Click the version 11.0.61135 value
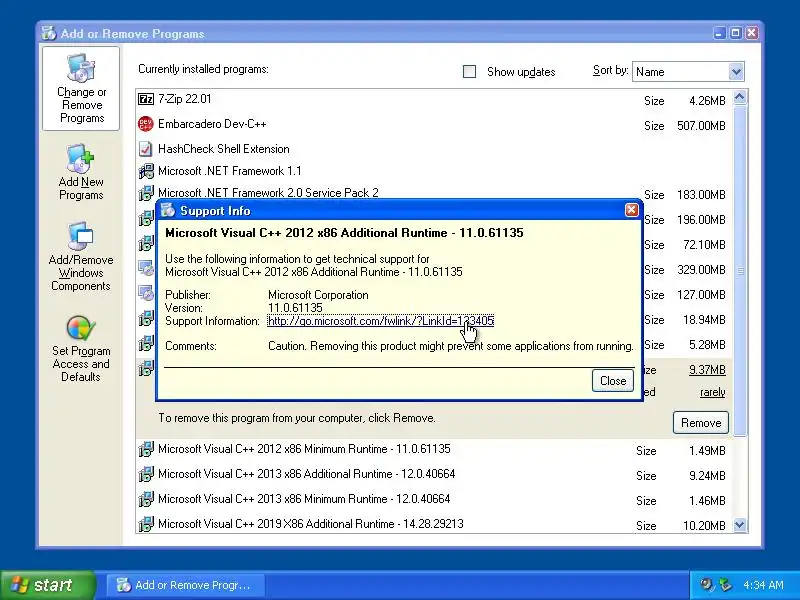The width and height of the screenshot is (800, 600). pos(295,308)
